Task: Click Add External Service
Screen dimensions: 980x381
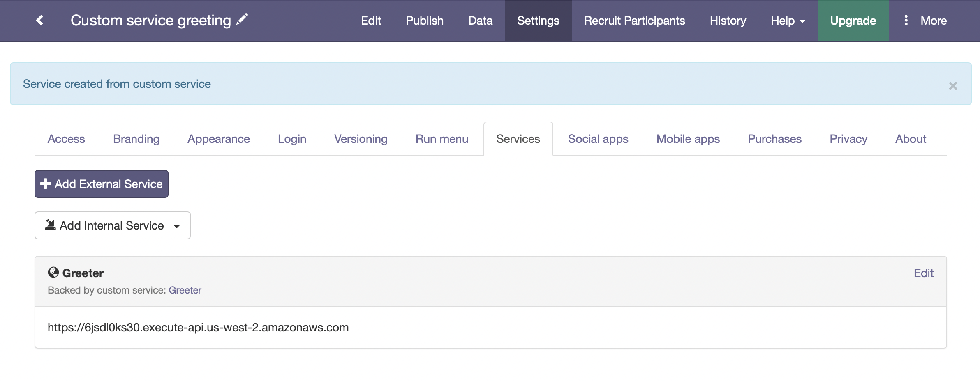Action: [101, 184]
